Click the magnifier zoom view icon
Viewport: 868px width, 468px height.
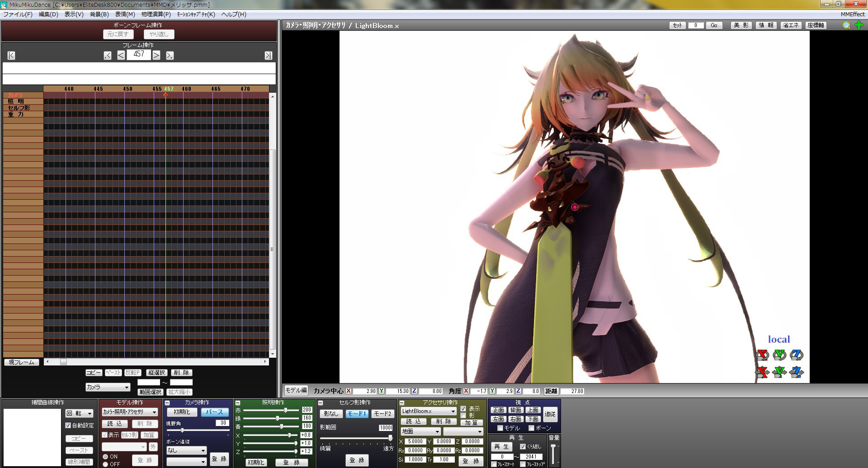(846, 25)
